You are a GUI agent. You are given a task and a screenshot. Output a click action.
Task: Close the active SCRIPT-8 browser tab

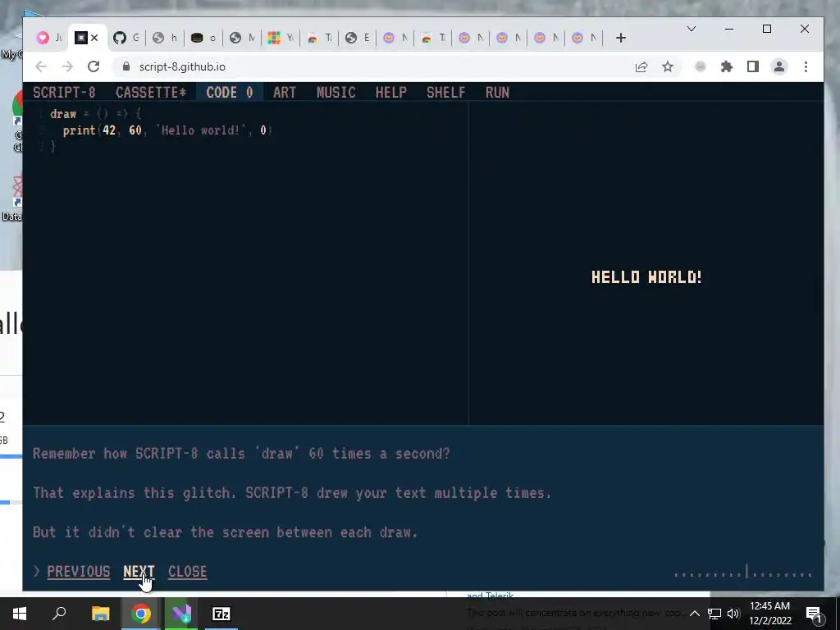click(x=95, y=38)
